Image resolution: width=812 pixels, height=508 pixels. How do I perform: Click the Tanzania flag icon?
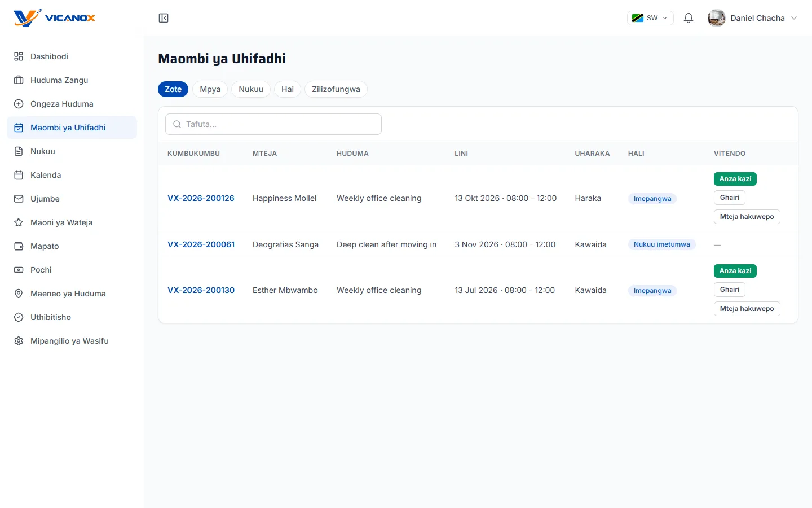638,18
